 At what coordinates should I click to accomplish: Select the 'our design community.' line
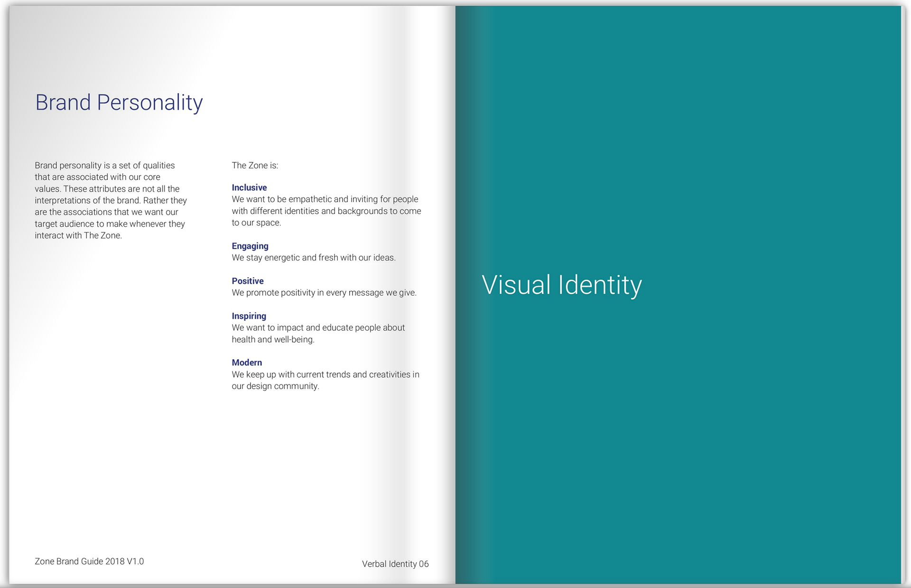coord(276,386)
